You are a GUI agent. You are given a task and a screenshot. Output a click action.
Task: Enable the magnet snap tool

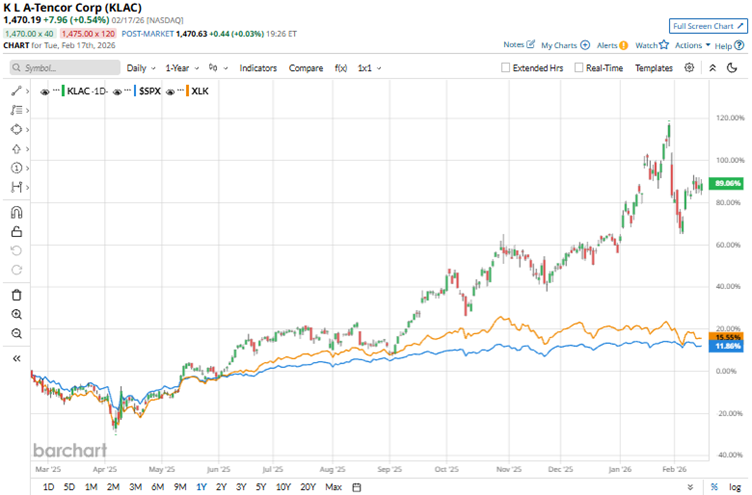pyautogui.click(x=16, y=212)
